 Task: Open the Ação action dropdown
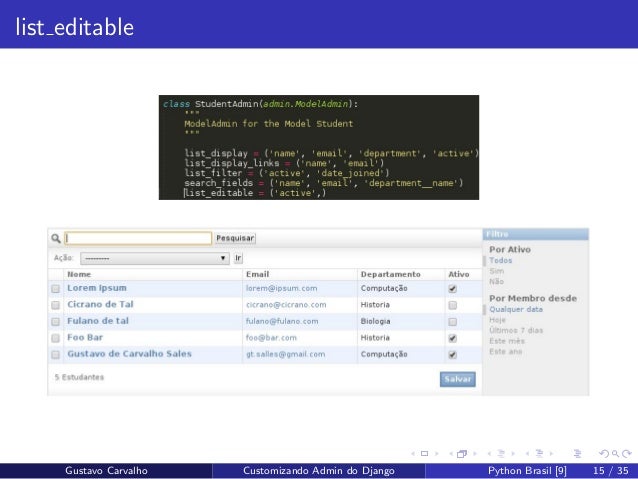click(155, 258)
